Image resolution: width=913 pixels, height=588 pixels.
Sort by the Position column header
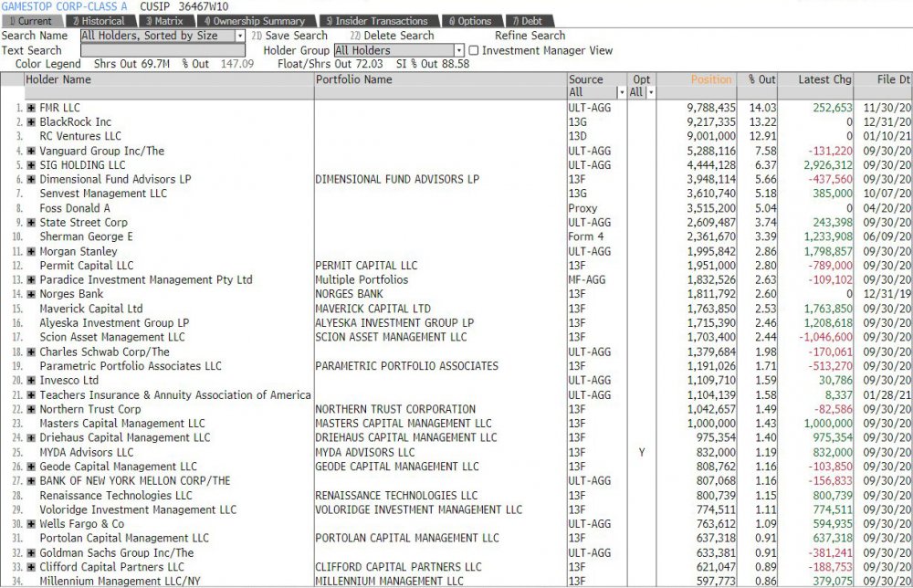(x=711, y=79)
